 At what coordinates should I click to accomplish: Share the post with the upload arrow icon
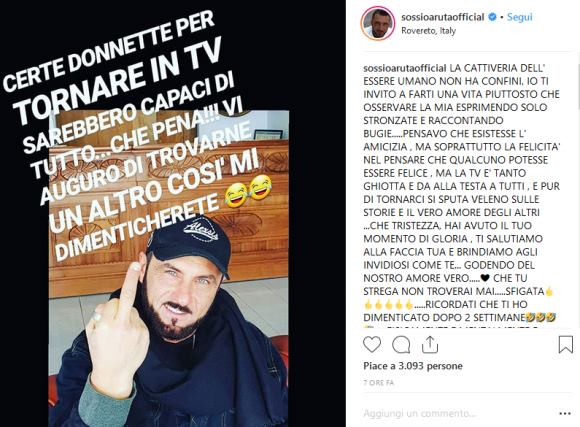[430, 344]
